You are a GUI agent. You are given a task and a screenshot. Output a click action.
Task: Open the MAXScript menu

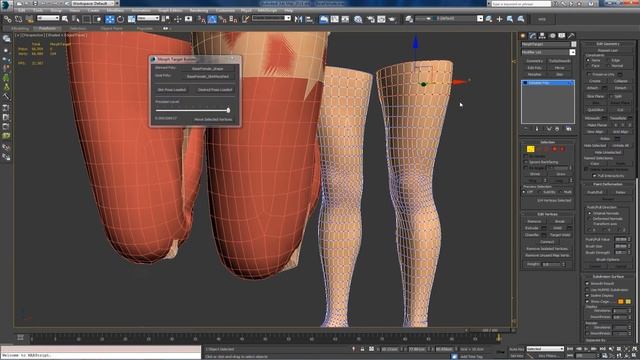tap(267, 10)
